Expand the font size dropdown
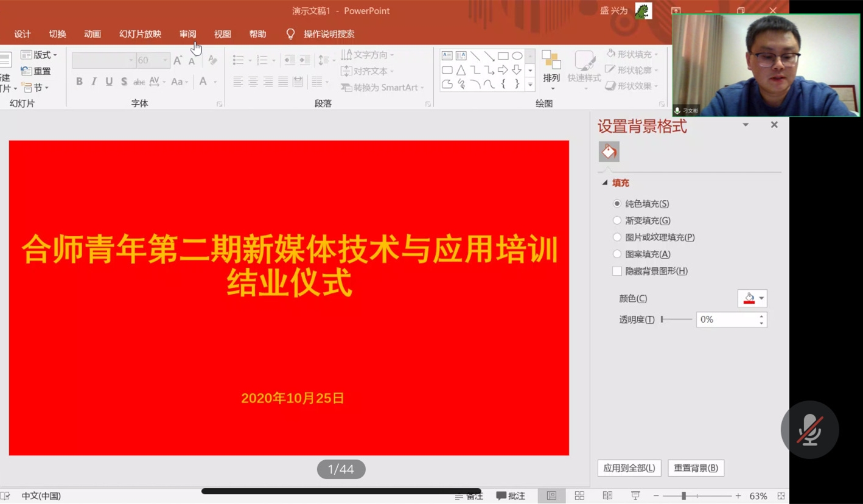The height and width of the screenshot is (504, 863). (165, 60)
